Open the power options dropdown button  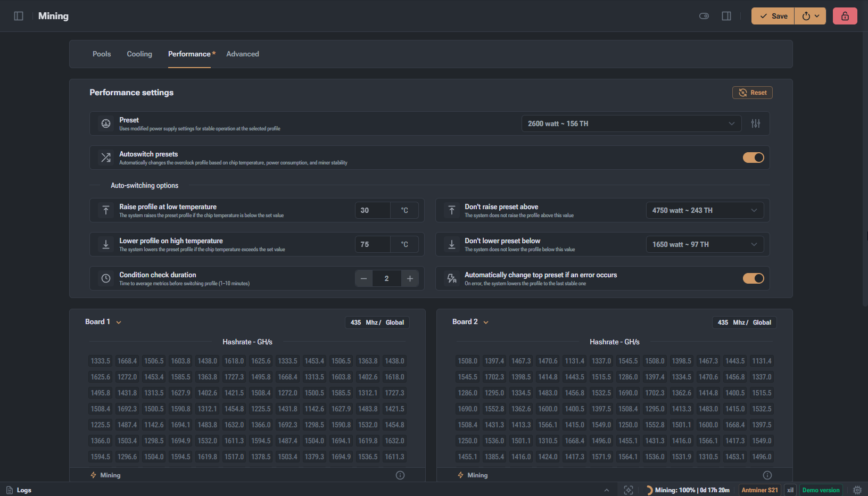(x=811, y=16)
